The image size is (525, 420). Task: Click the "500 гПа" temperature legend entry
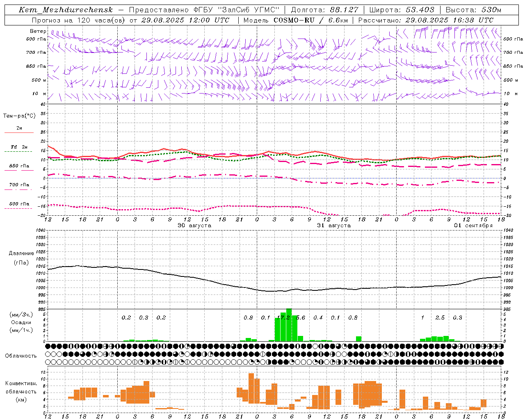point(19,204)
